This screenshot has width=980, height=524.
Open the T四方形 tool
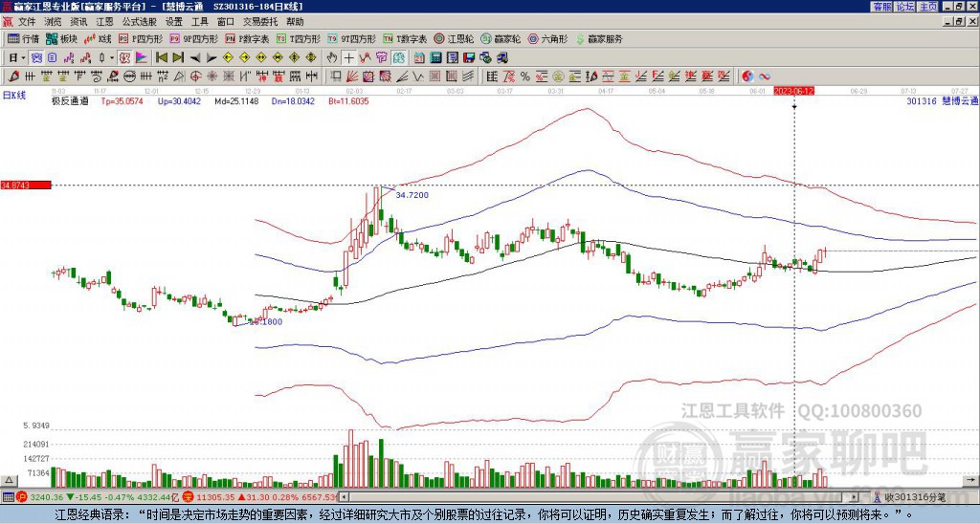(299, 38)
